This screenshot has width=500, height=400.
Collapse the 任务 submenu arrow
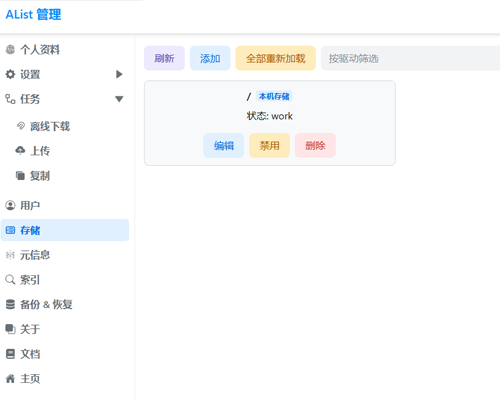pos(119,99)
